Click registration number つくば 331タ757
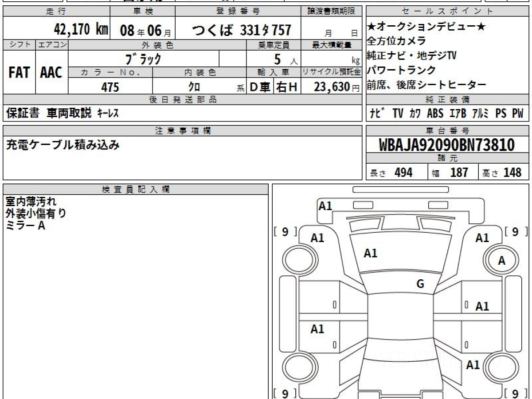This screenshot has height=399, width=532. 242,30
